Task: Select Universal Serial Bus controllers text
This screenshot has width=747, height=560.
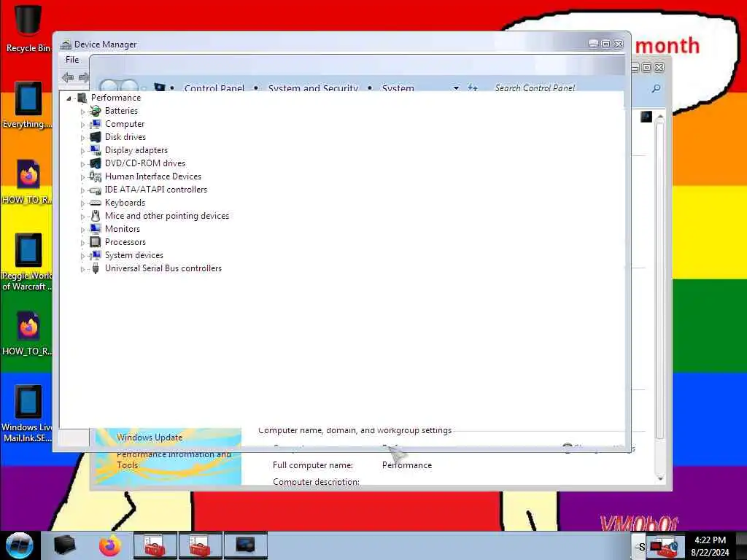Action: click(x=163, y=268)
